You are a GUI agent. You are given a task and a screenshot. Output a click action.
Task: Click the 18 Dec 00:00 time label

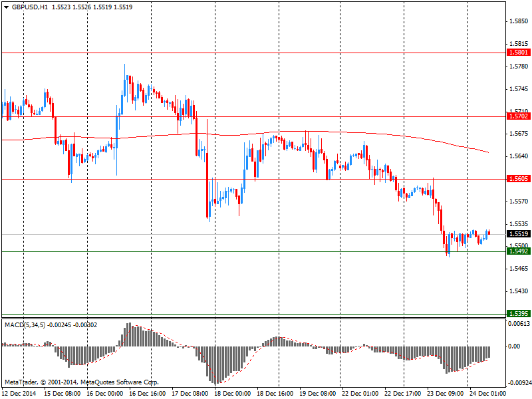[232, 394]
